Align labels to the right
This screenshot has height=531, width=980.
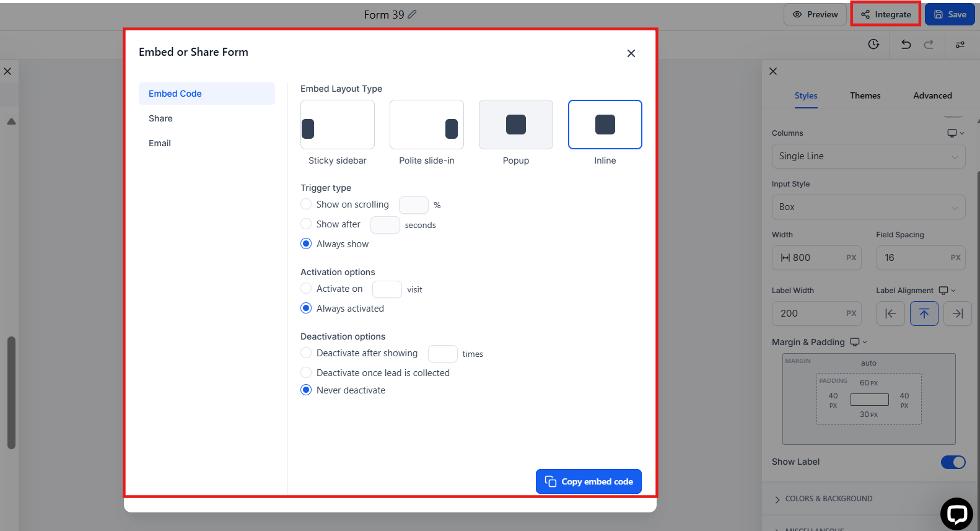(957, 314)
